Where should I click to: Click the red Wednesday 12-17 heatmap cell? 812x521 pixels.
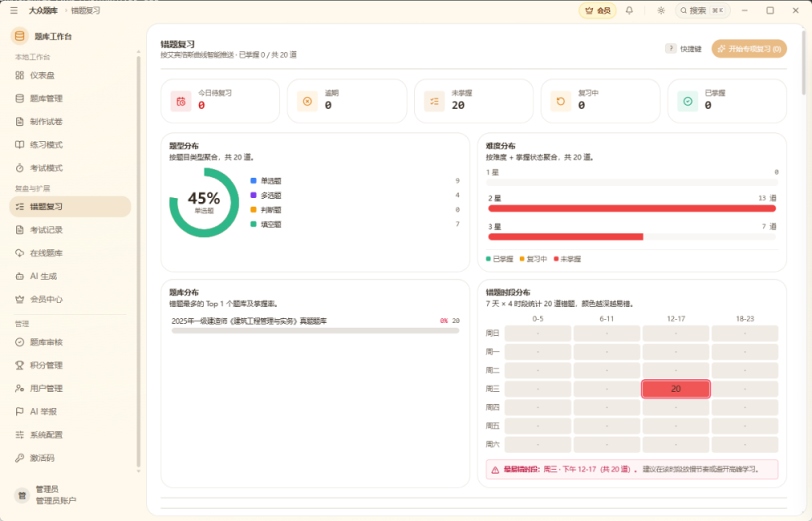coord(676,389)
